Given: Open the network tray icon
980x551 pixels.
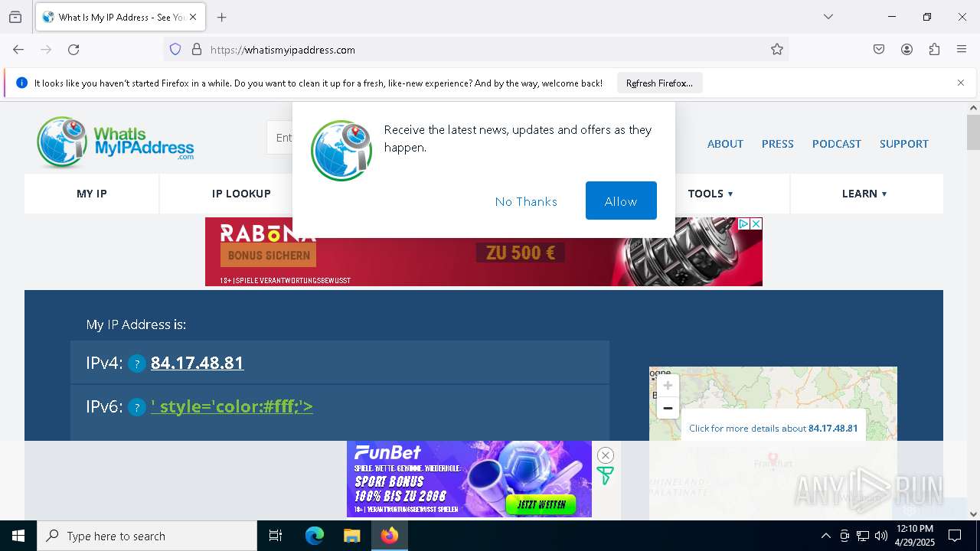Looking at the screenshot, I should (863, 536).
